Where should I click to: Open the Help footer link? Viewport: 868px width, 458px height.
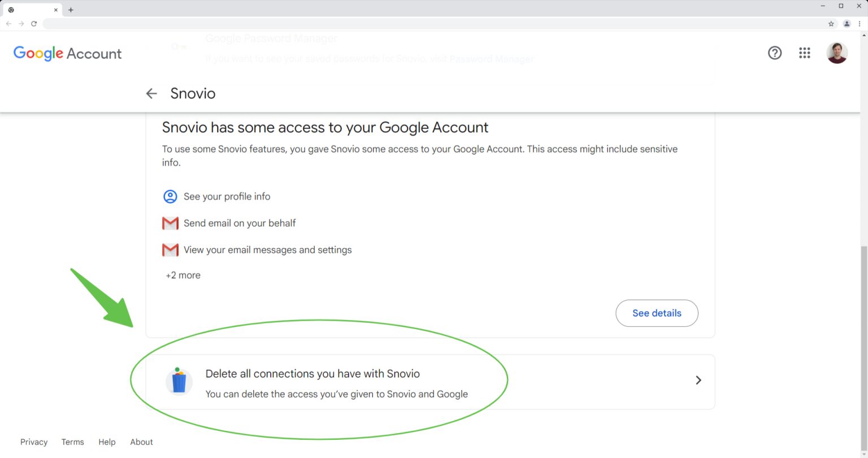[x=107, y=442]
